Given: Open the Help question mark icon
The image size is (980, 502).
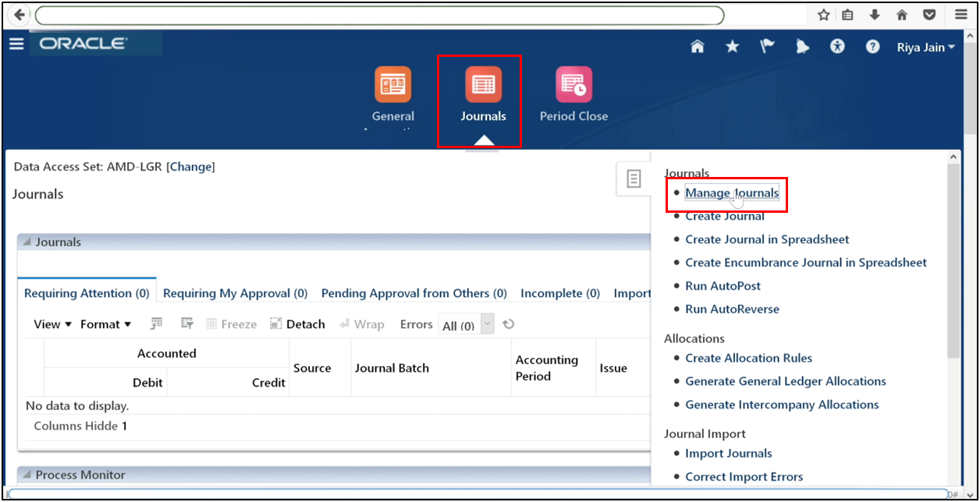Looking at the screenshot, I should click(872, 46).
